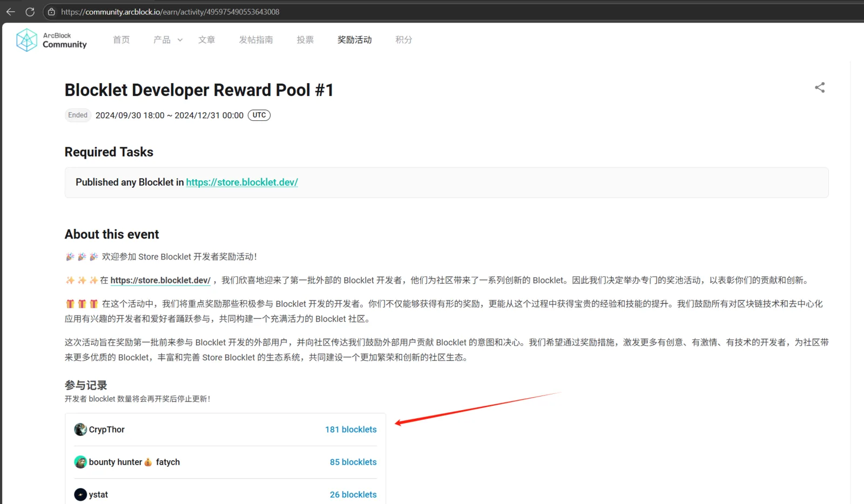The width and height of the screenshot is (864, 504).
Task: Open ystat's profile name
Action: (98, 494)
